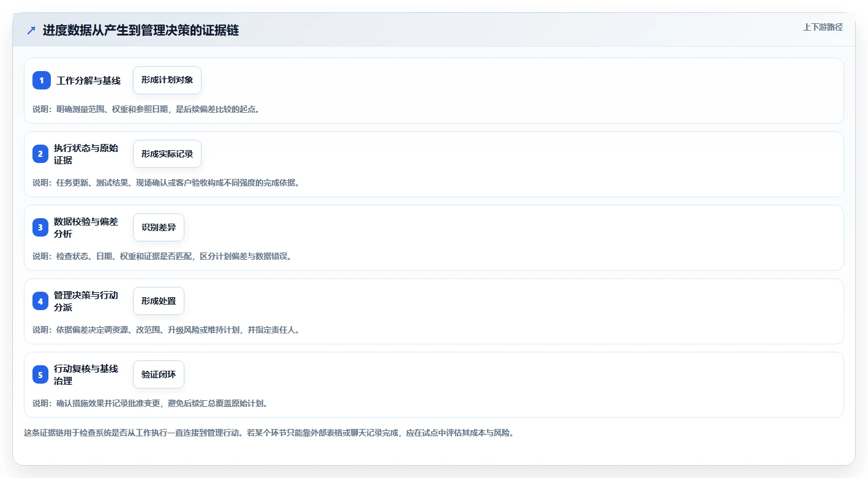Click the step number 3 badge

pos(42,227)
